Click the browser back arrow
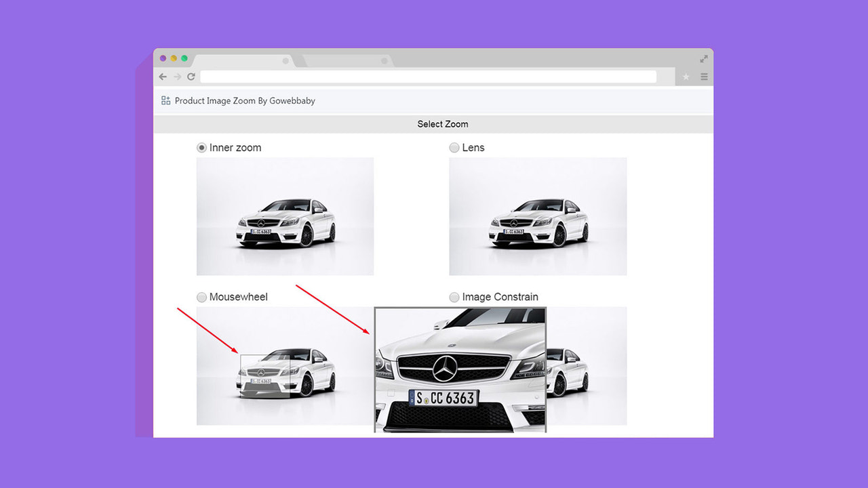Image resolution: width=868 pixels, height=488 pixels. click(163, 77)
